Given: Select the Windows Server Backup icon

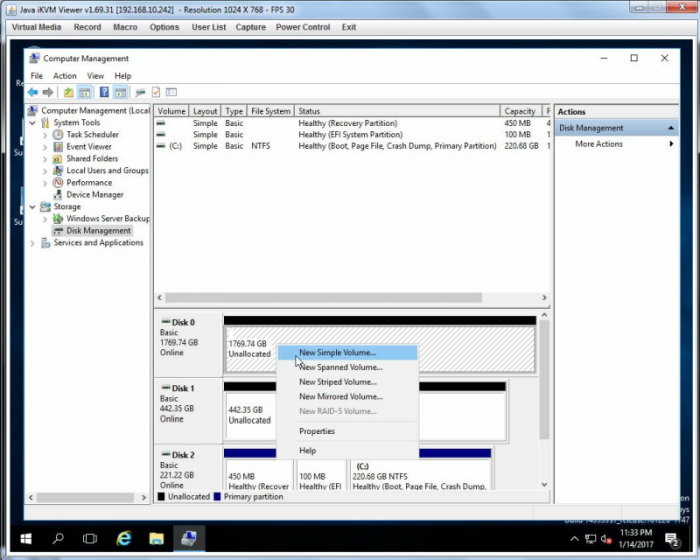Looking at the screenshot, I should click(x=58, y=219).
